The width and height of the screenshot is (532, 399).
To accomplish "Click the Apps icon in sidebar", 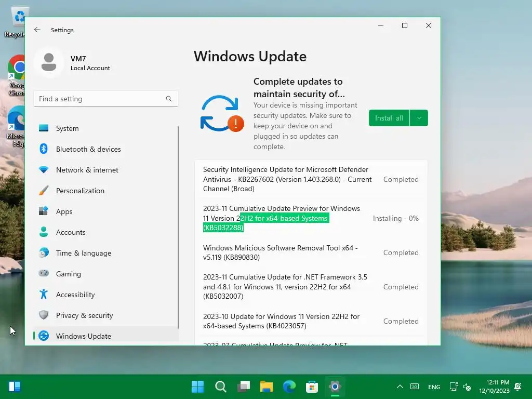I will click(44, 211).
